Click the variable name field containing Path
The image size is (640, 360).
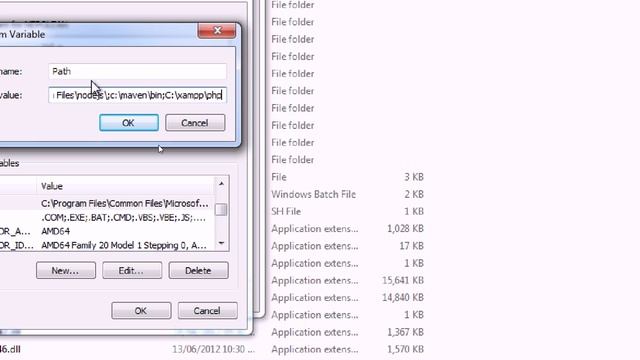point(137,71)
